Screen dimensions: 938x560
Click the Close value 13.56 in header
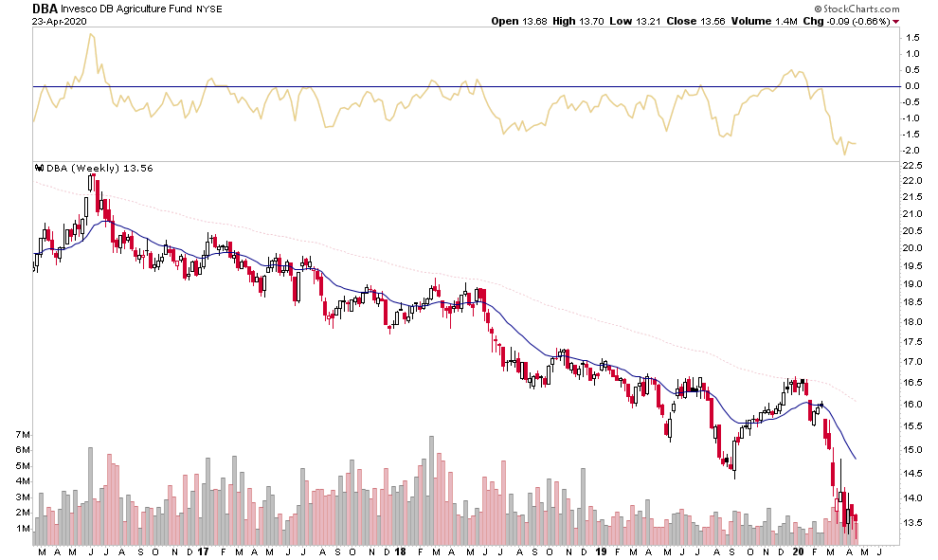[x=713, y=21]
